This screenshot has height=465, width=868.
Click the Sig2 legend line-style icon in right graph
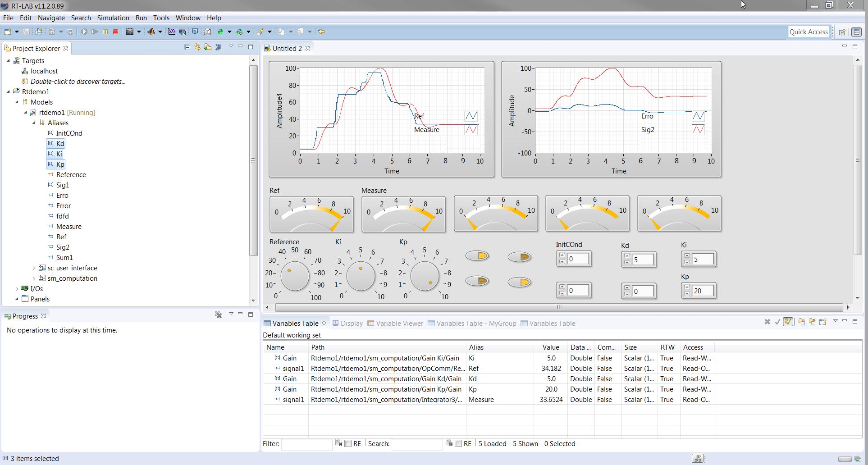click(698, 130)
